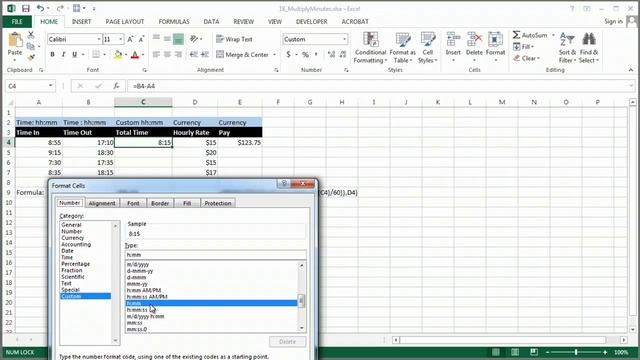Click AutoSum button

coord(530,35)
